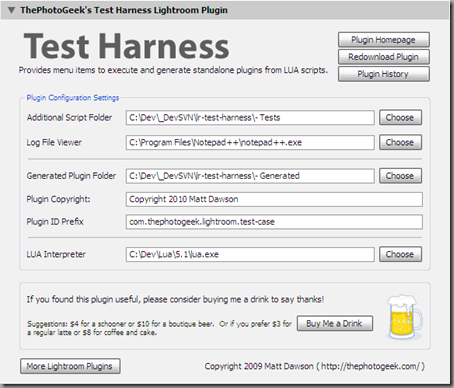Click the Plugin Copyright: label
454x388 pixels.
(x=58, y=199)
